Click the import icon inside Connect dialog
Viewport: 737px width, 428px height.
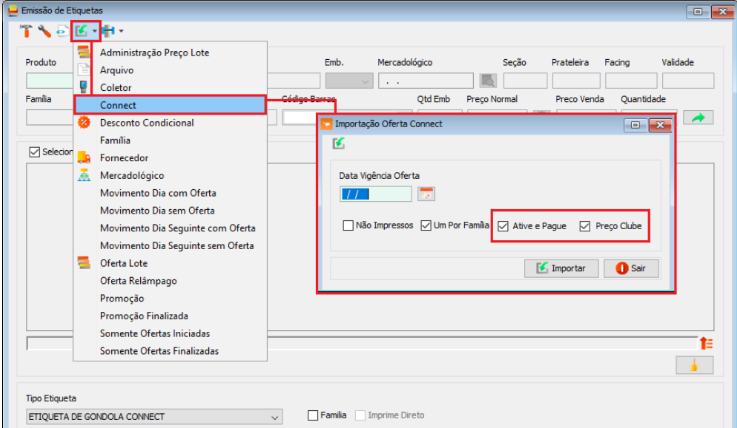pos(340,144)
